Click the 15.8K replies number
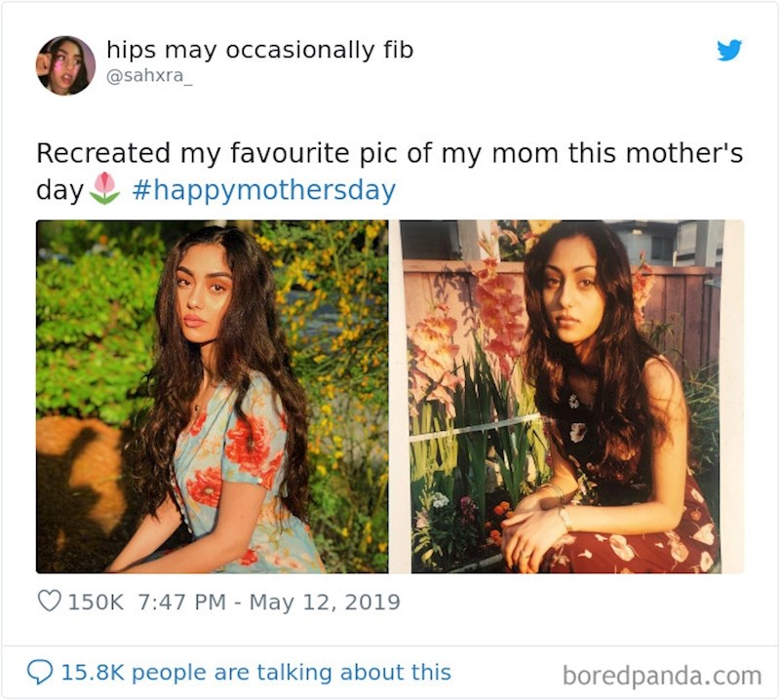 (95, 673)
